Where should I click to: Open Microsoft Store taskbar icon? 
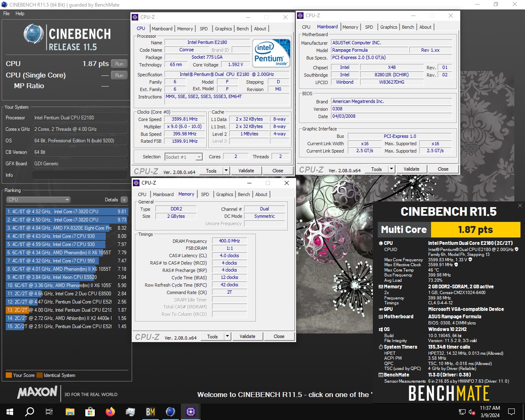90,411
